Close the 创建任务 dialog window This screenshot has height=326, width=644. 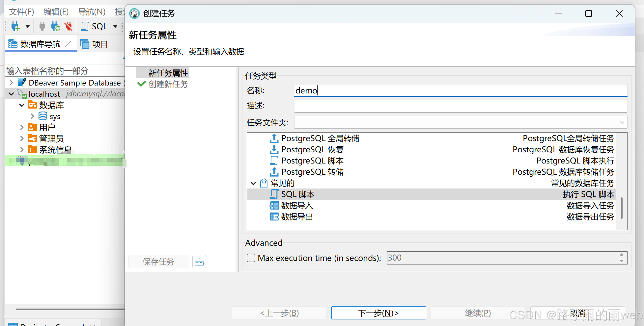click(619, 13)
